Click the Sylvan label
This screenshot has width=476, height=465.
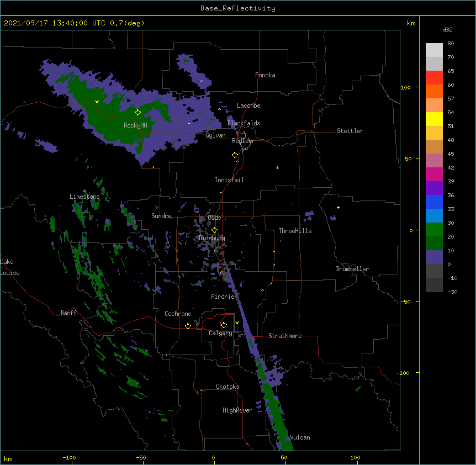(215, 135)
